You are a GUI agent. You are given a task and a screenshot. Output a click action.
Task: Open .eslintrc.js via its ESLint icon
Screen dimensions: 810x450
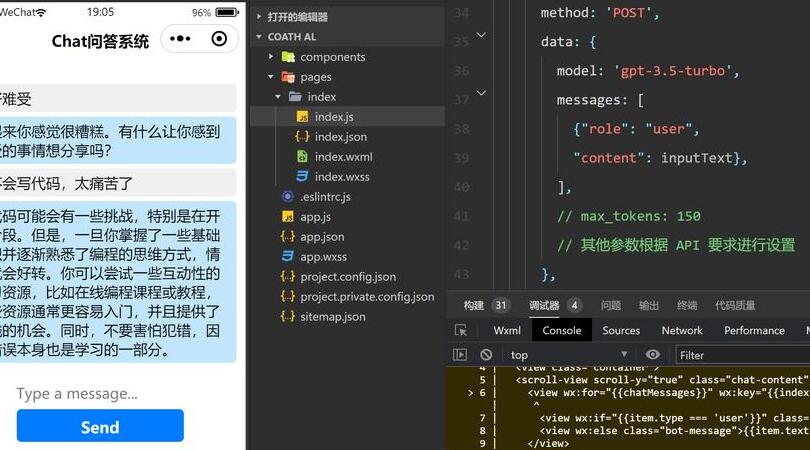tap(288, 196)
